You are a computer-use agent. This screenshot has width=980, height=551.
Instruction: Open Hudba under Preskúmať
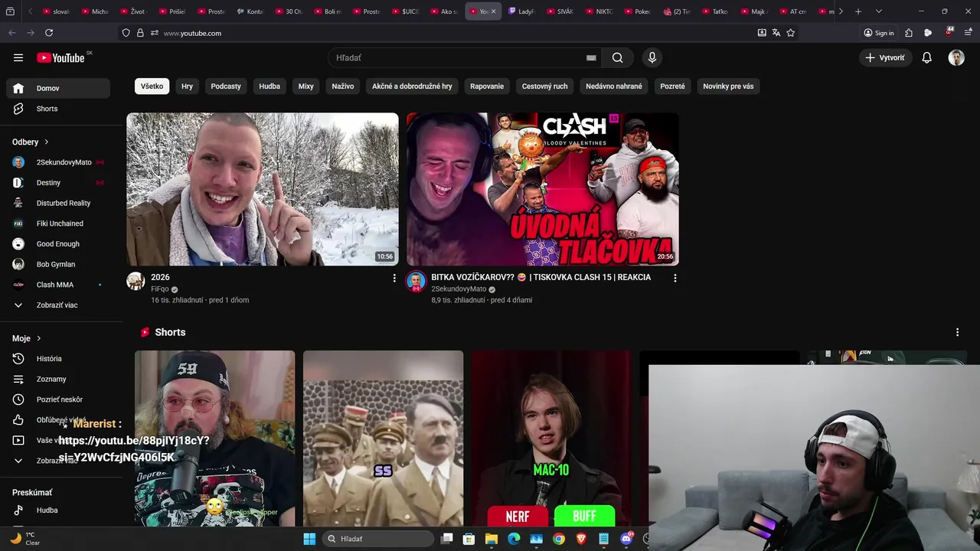click(x=58, y=510)
